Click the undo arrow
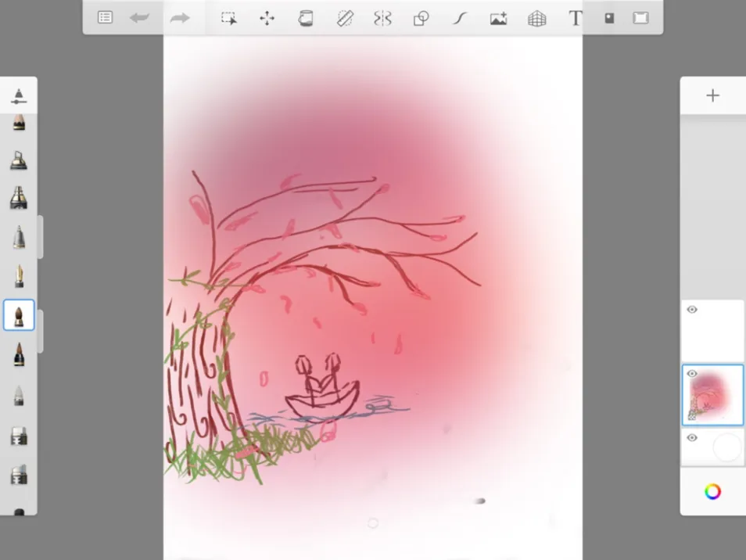The image size is (746, 560). pyautogui.click(x=139, y=18)
